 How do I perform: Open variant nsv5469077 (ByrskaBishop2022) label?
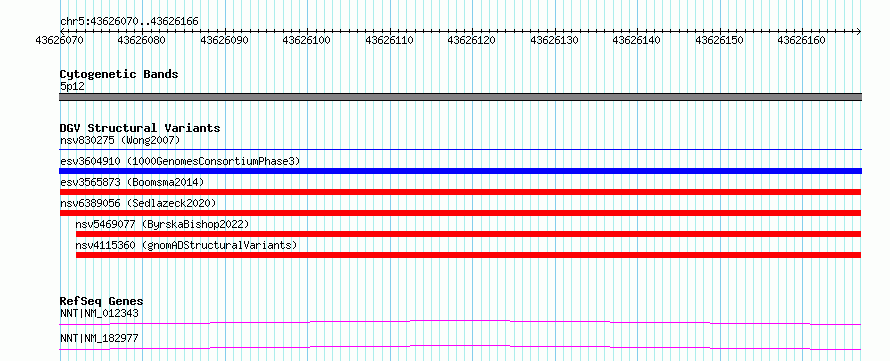[x=162, y=224]
